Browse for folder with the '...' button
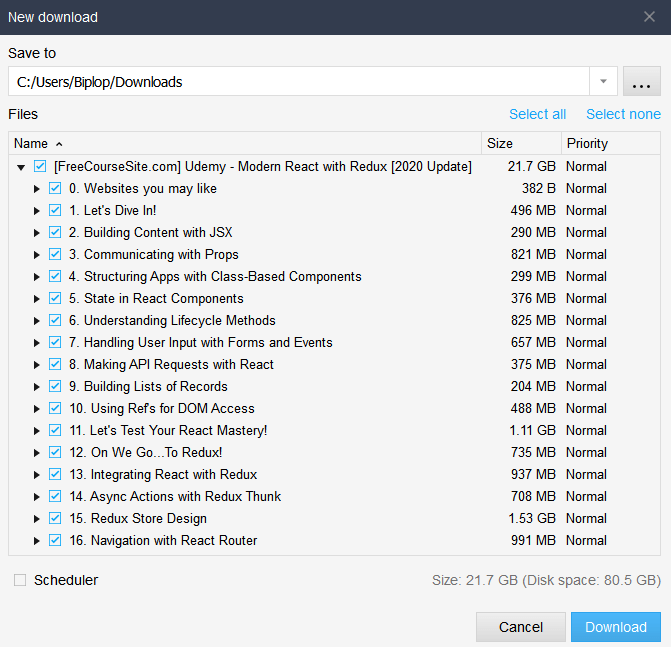The width and height of the screenshot is (671, 647). 641,81
